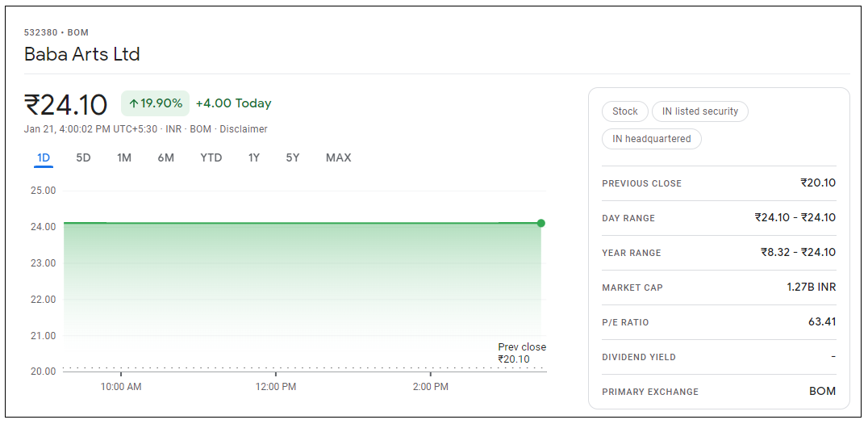Click the 22.00 y-axis label

coord(44,300)
